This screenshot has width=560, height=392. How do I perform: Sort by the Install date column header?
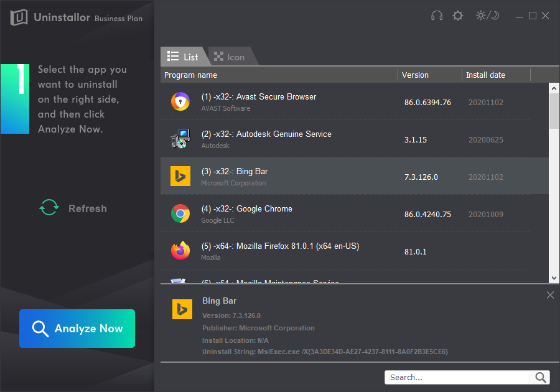click(x=497, y=75)
